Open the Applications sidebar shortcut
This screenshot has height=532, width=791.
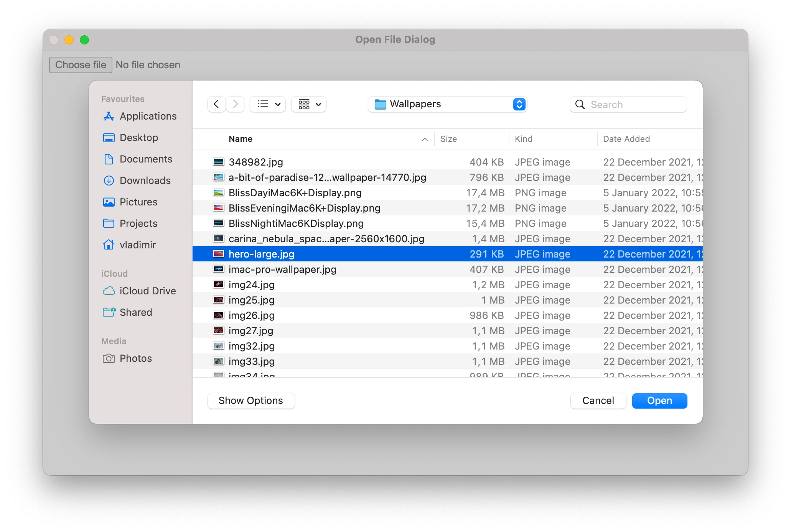coord(148,116)
